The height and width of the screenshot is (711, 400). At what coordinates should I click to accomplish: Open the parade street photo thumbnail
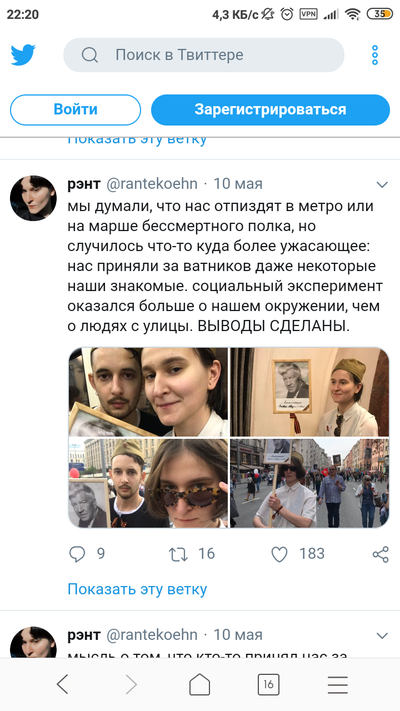click(309, 482)
